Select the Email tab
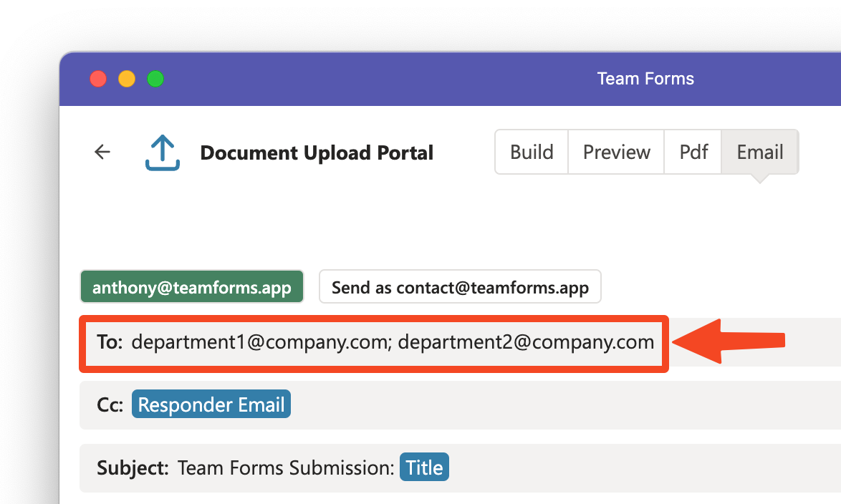The height and width of the screenshot is (504, 841). (760, 152)
